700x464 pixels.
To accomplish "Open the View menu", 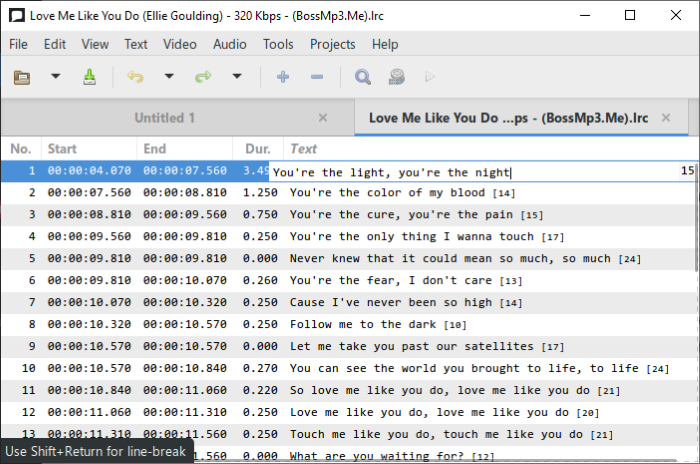I will point(95,44).
